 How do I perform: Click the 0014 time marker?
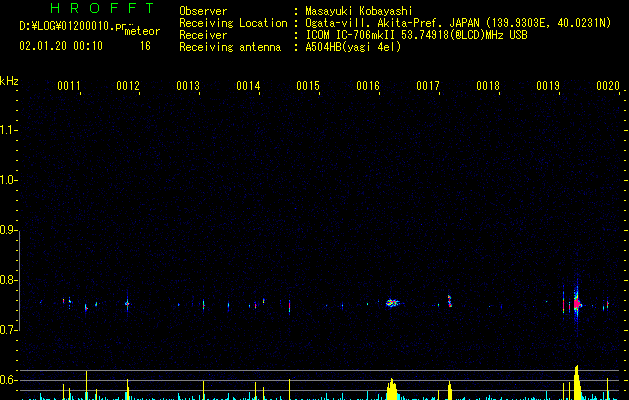pyautogui.click(x=248, y=85)
